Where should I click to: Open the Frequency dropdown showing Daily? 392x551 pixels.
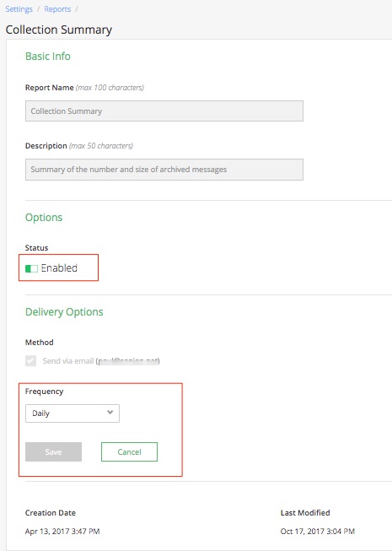click(x=72, y=413)
